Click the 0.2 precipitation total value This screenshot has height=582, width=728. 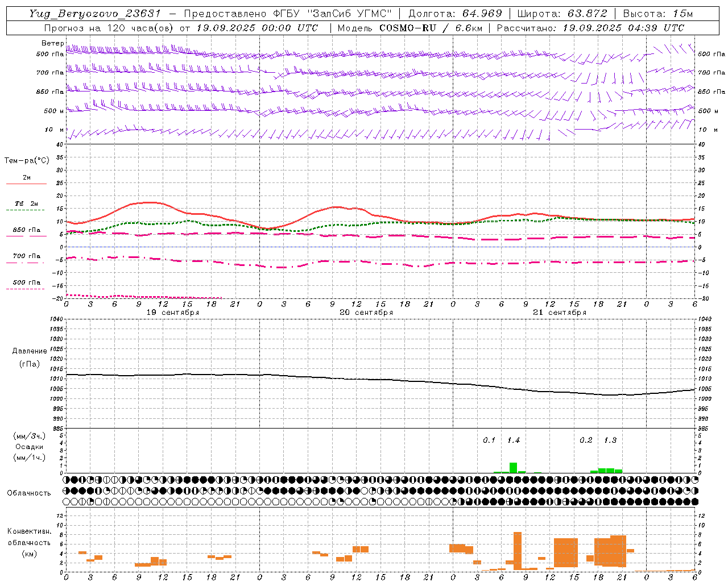[586, 440]
